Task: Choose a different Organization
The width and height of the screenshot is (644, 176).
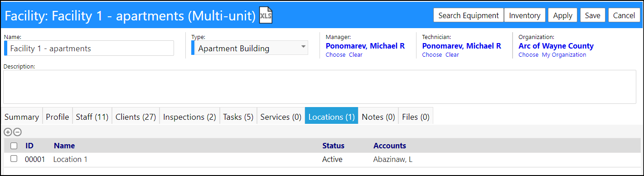Action: point(528,55)
